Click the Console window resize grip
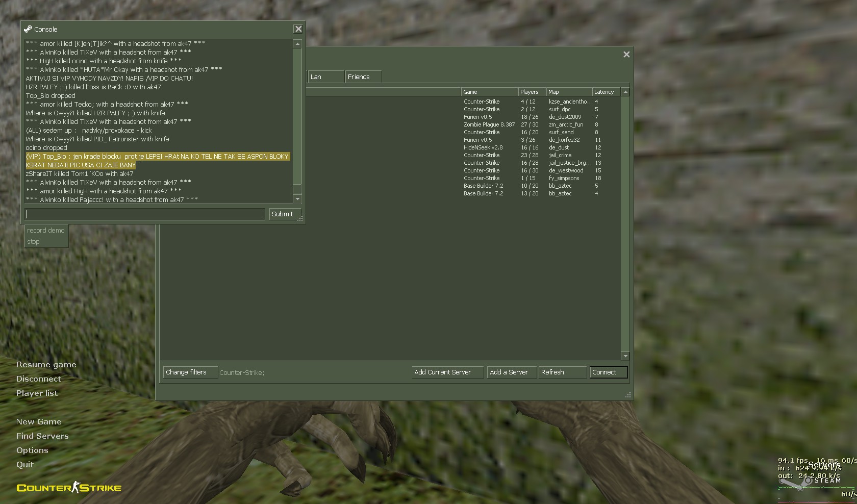Viewport: 857px width, 504px height. point(300,219)
